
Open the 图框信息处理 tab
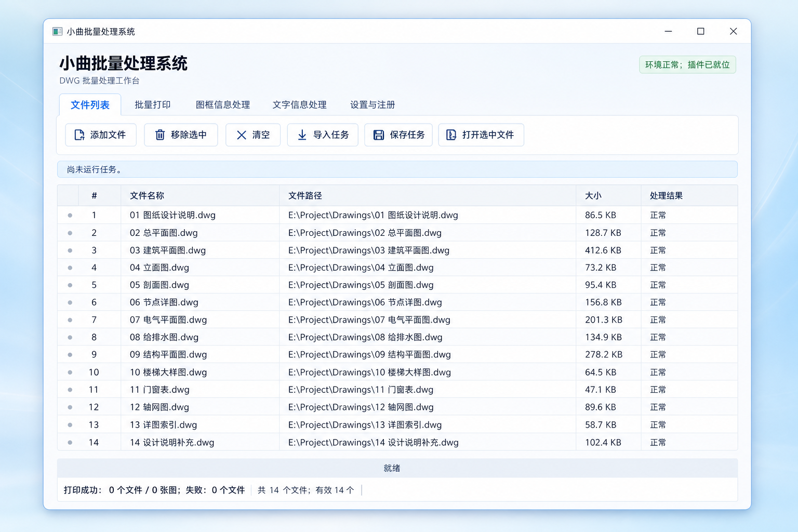click(223, 105)
